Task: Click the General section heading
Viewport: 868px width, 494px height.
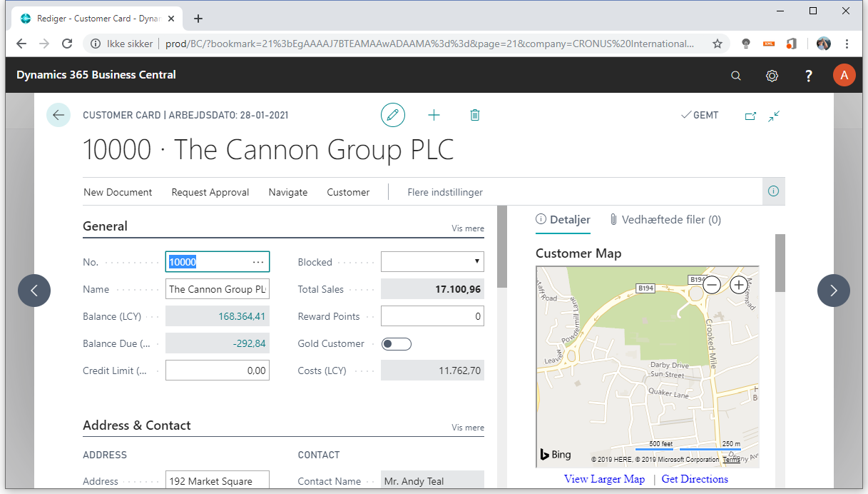Action: point(105,226)
